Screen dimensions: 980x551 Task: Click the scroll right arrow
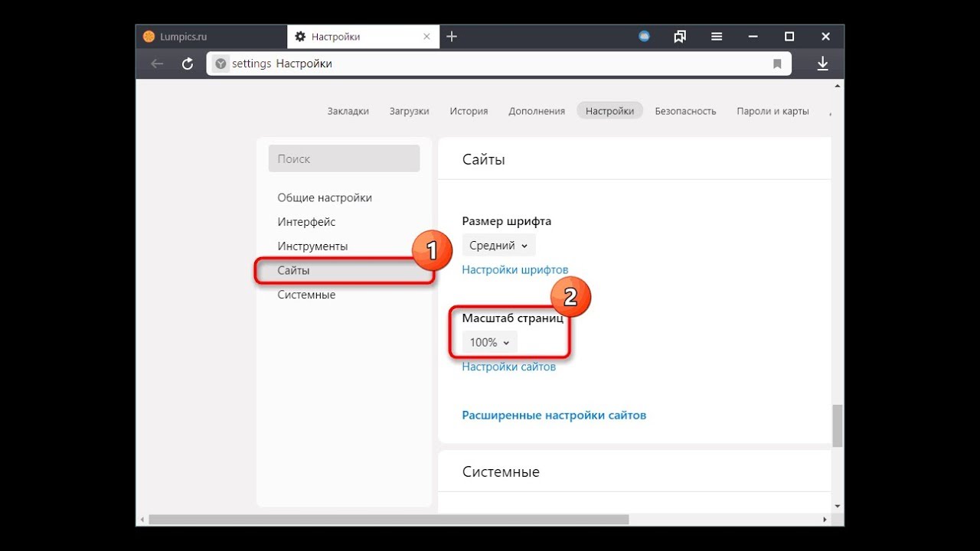tap(825, 520)
